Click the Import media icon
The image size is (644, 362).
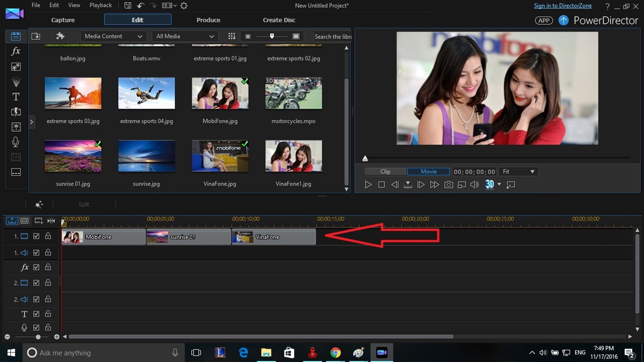[x=36, y=36]
